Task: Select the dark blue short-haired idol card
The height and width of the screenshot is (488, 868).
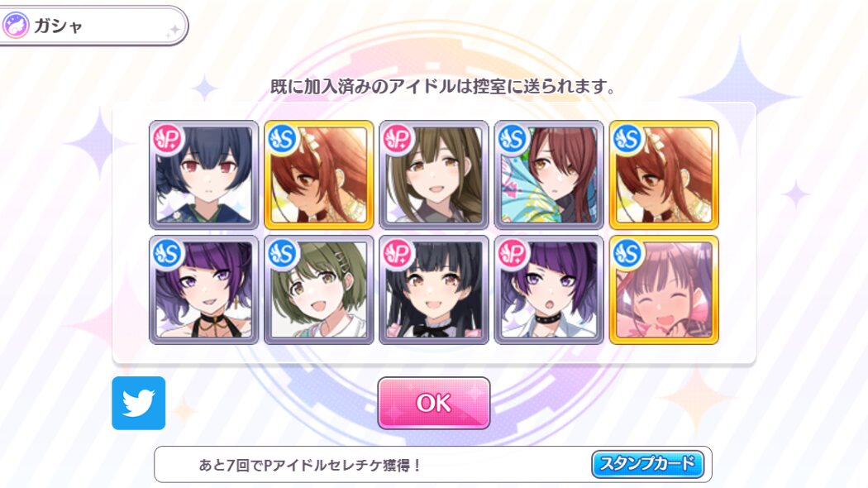Action: (x=203, y=175)
